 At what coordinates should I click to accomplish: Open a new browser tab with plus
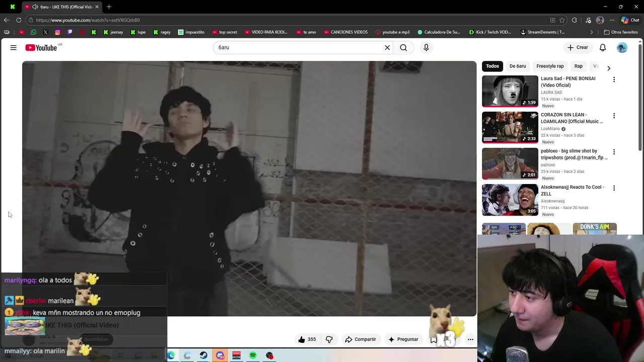coord(109,7)
